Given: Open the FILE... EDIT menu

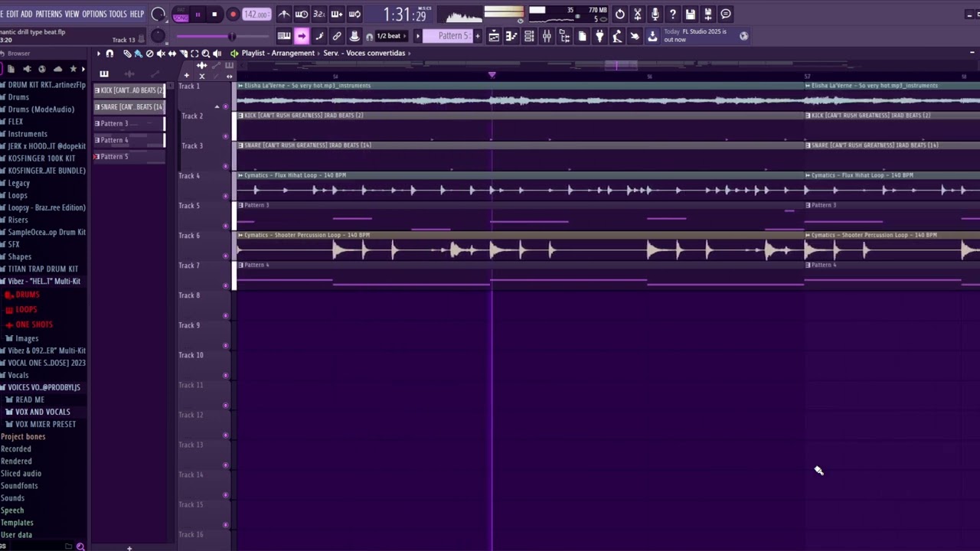Looking at the screenshot, I should tap(11, 14).
